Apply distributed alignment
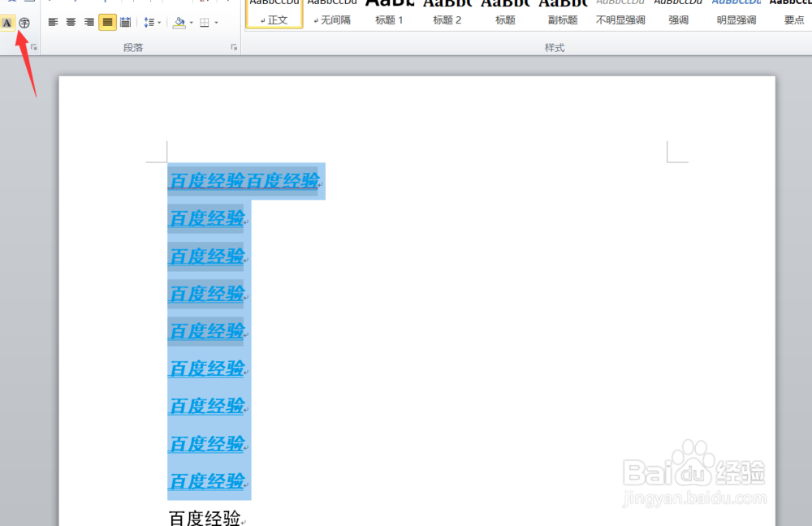This screenshot has height=526, width=812. coord(125,22)
